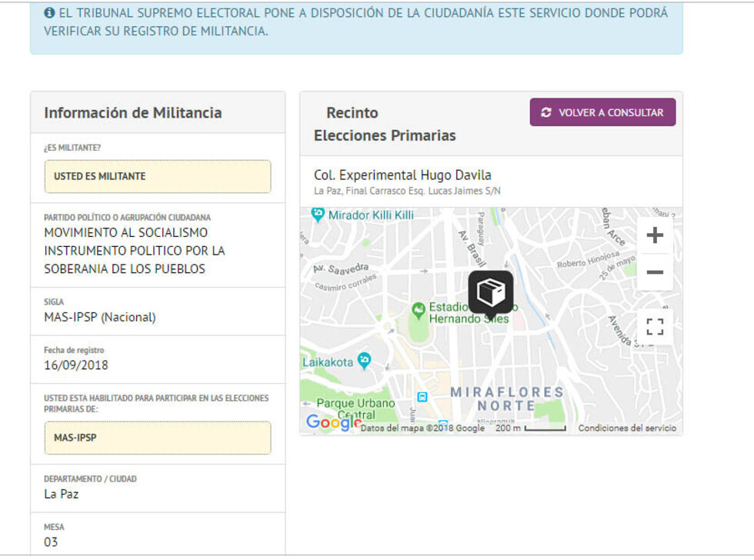Click MOVIMIENTO AL SOCIALISMO party name
The height and width of the screenshot is (560, 754).
[135, 251]
